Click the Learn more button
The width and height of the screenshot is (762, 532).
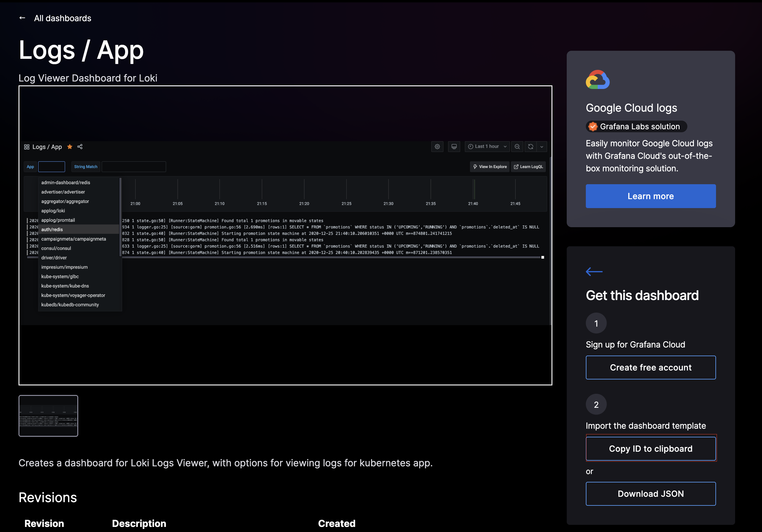pyautogui.click(x=651, y=196)
